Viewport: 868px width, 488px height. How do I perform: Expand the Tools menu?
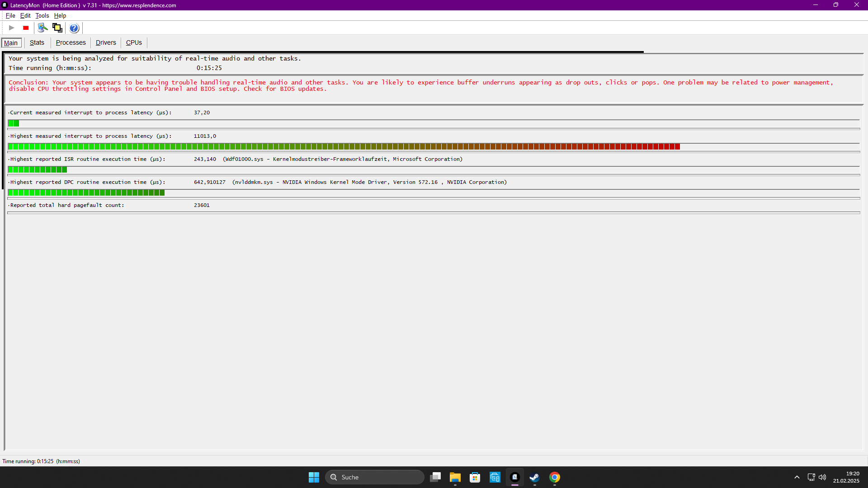(42, 15)
